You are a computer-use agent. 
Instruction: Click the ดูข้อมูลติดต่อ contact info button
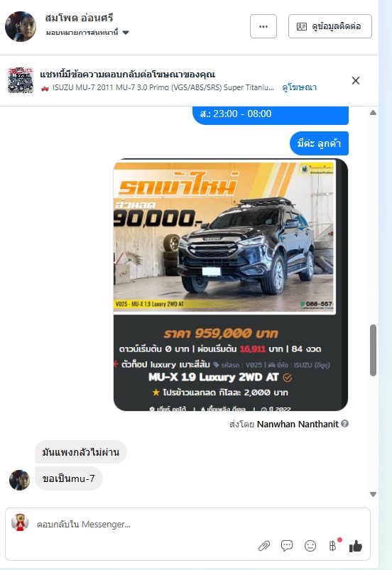[330, 26]
